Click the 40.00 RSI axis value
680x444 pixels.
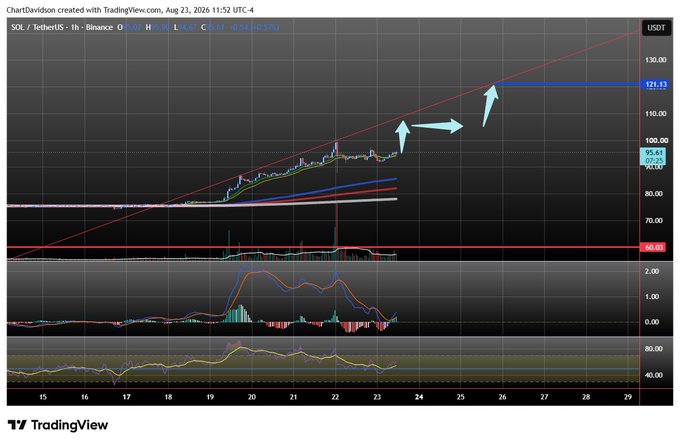(x=654, y=375)
